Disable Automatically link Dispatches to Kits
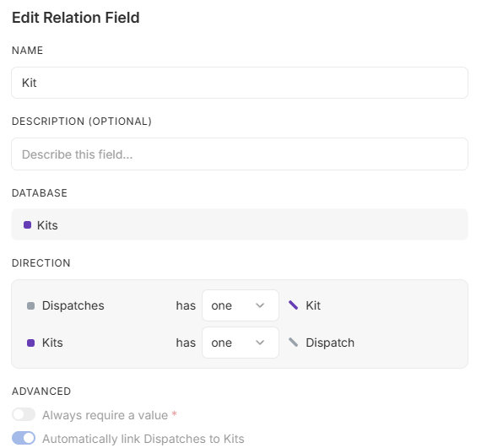Viewport: 487px width, 448px height. pyautogui.click(x=24, y=438)
